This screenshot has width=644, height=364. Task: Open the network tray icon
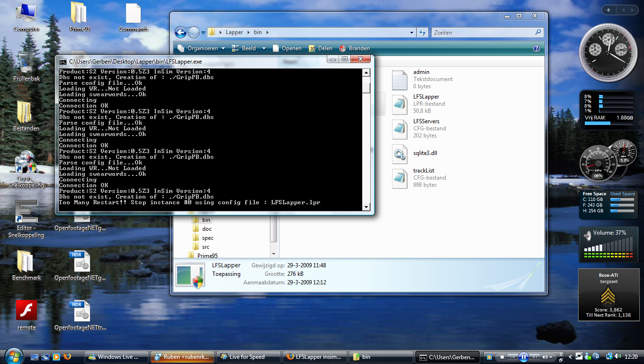click(x=609, y=357)
